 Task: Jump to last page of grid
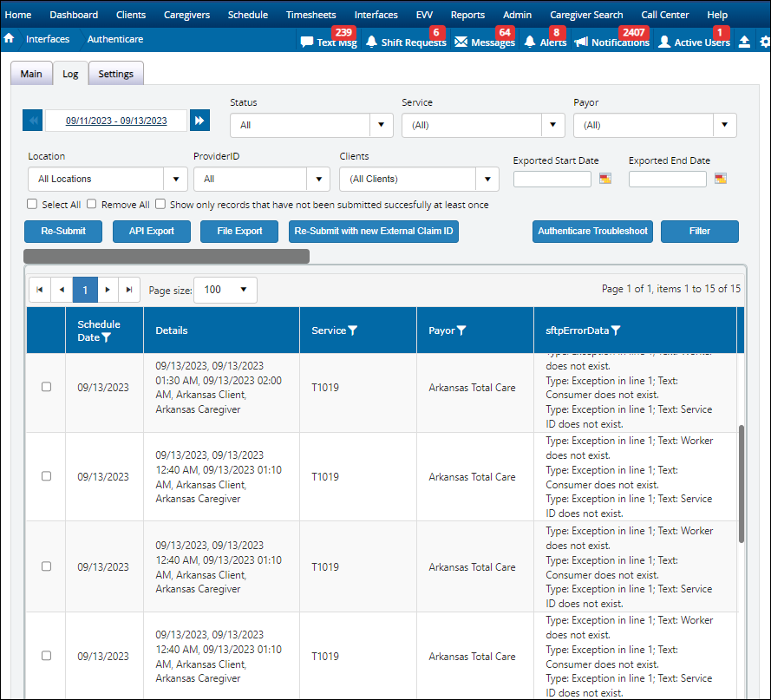(129, 290)
